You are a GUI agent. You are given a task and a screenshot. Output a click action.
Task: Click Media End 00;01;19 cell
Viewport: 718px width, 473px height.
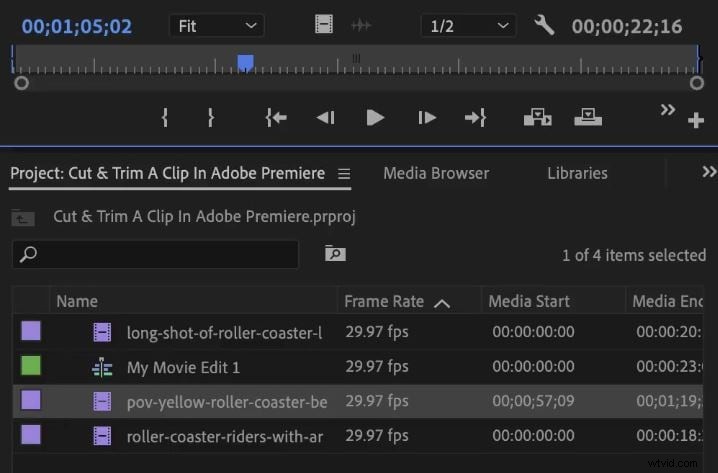[x=669, y=401]
